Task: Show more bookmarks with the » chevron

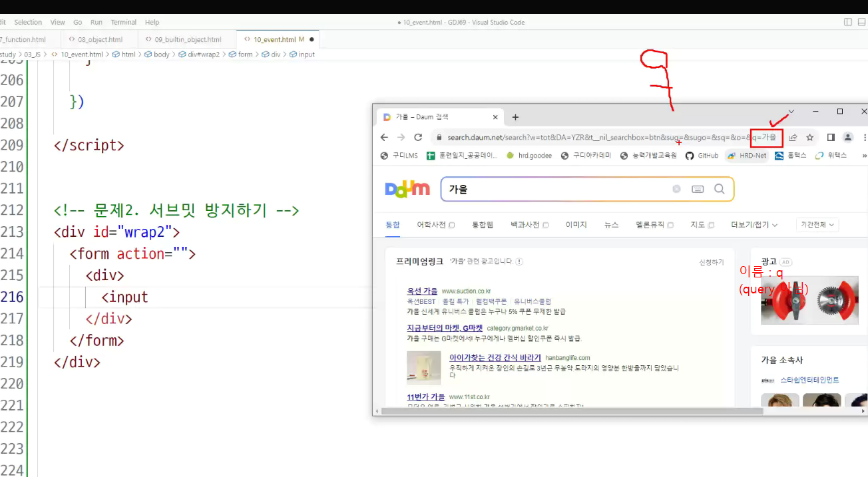Action: (x=864, y=156)
